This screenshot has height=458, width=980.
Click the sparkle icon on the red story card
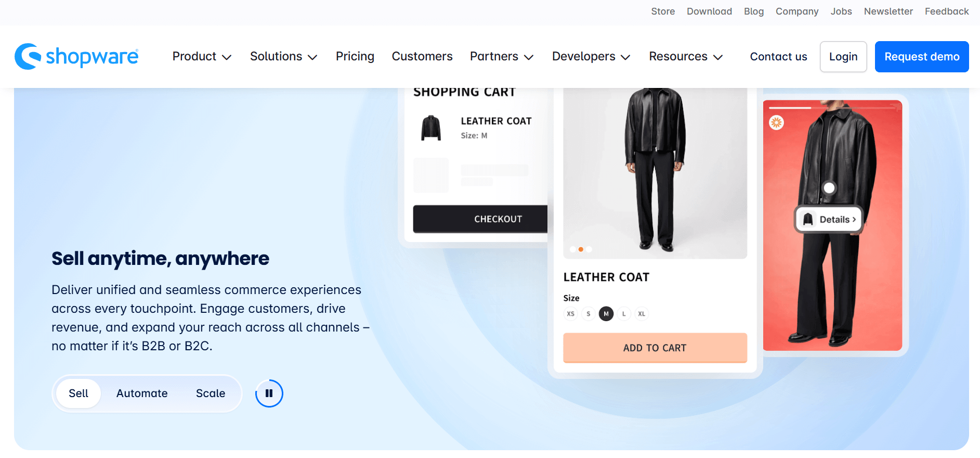[x=776, y=122]
